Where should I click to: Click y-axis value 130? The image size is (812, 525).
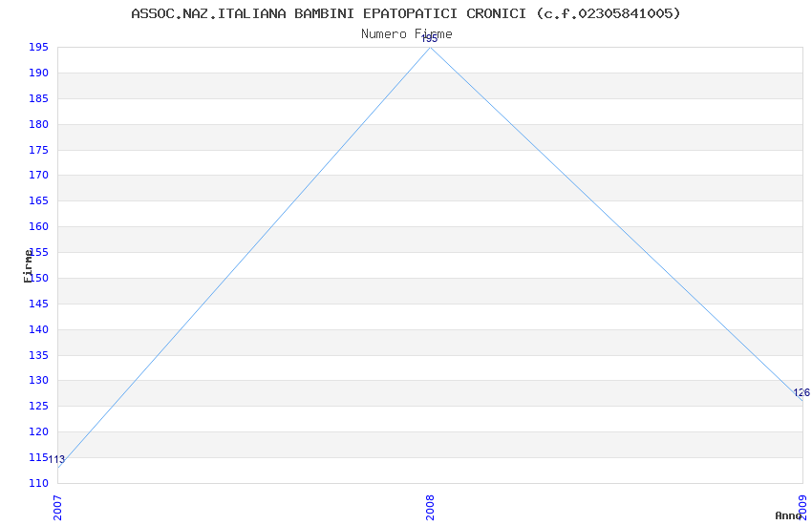[x=38, y=380]
